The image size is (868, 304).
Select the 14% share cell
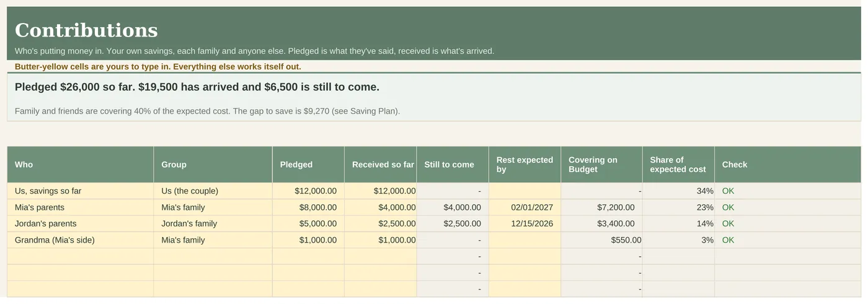point(679,223)
